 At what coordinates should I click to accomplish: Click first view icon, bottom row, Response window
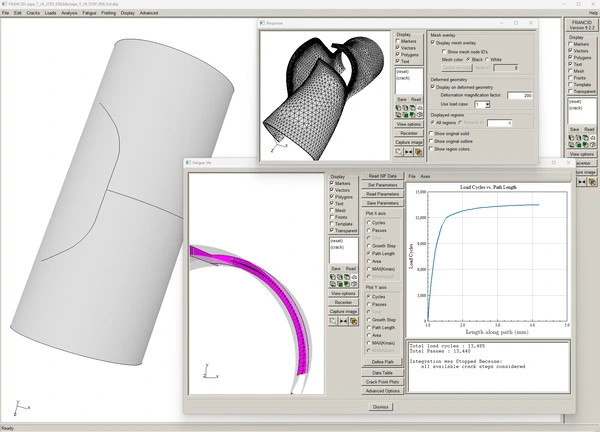[x=398, y=114]
